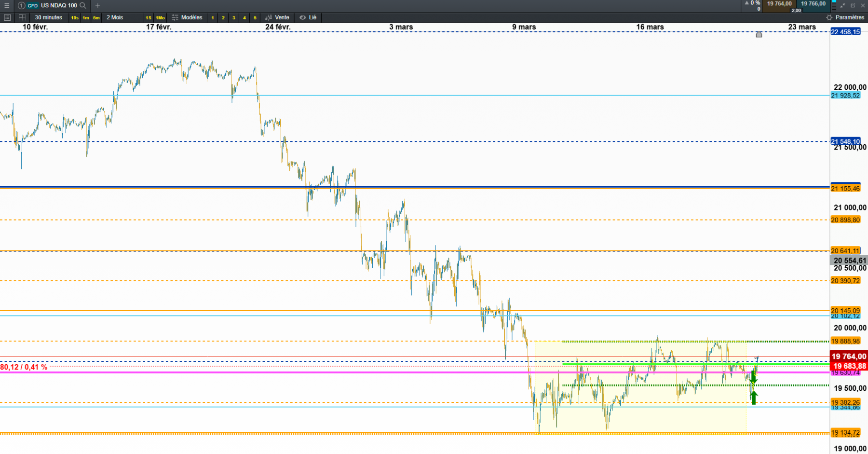Toggle the 10s quick timeframe button
This screenshot has height=454, width=868.
pos(75,18)
